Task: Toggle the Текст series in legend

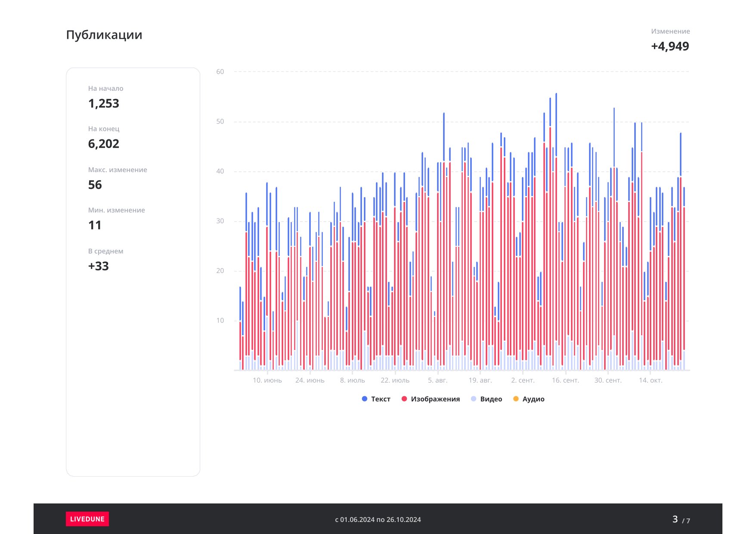Action: click(x=376, y=399)
